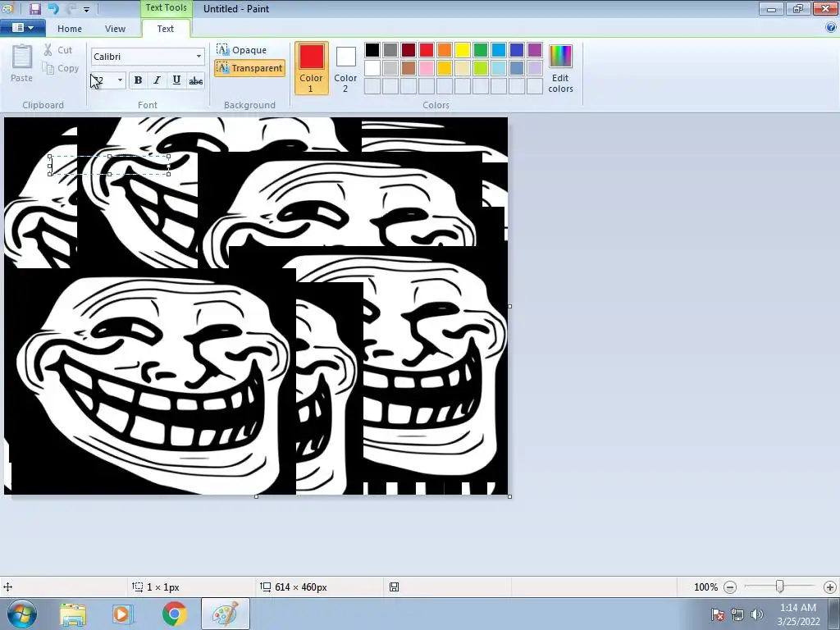Click the Undo arrow in quick access toolbar

[x=53, y=8]
